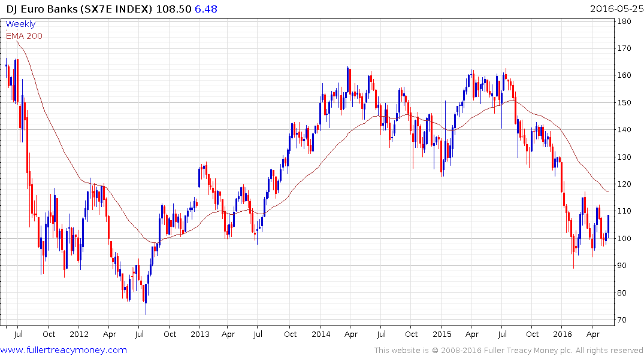Click the DJ Euro Banks (SX7E INDEX) title
Viewport: 644px width, 359px height.
[79, 8]
